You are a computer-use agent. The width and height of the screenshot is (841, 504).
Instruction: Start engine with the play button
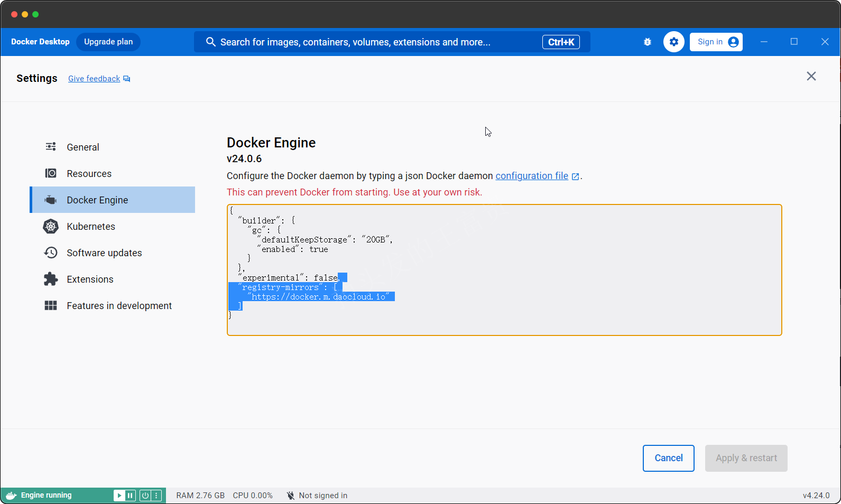[x=119, y=496]
